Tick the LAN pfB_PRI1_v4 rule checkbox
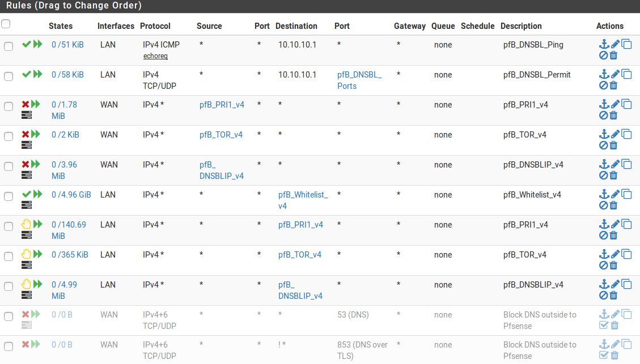This screenshot has height=364, width=640. coord(9,226)
